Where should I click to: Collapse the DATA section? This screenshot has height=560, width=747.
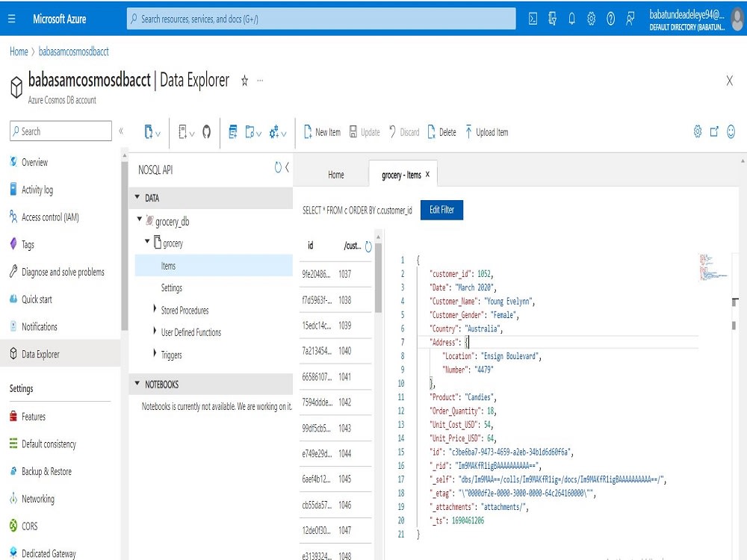point(137,197)
